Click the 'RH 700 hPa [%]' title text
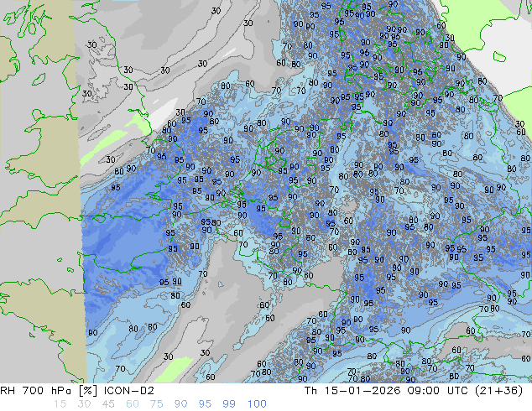 (x=50, y=391)
